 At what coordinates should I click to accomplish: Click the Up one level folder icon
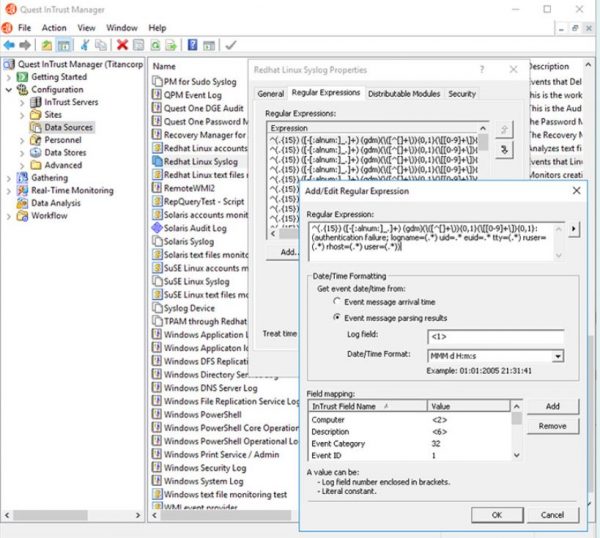pos(47,45)
